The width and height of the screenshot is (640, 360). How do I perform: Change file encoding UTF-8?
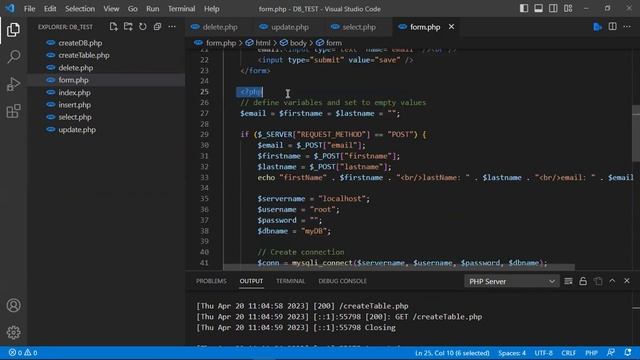click(544, 353)
